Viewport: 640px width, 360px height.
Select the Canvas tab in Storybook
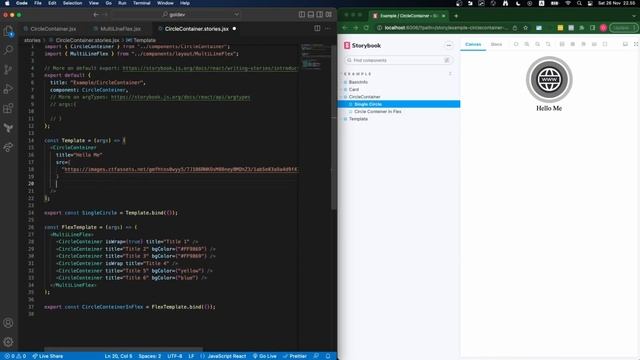pos(473,44)
